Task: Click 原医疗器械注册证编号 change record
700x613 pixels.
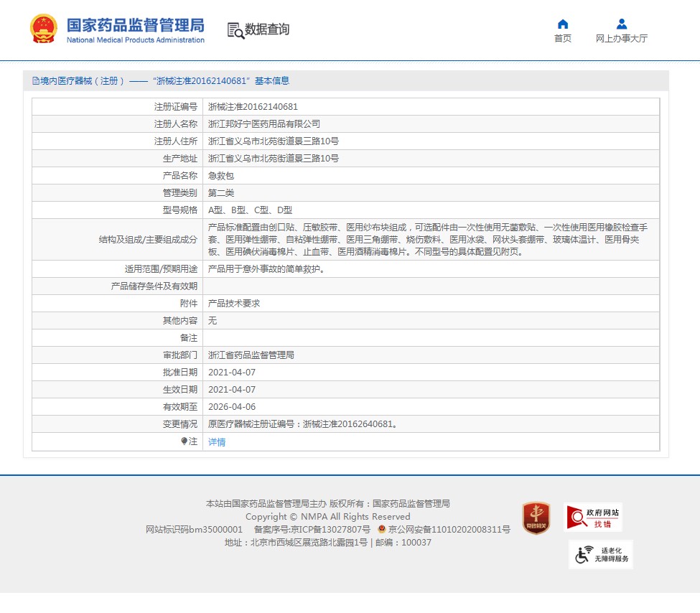Action: coord(303,424)
